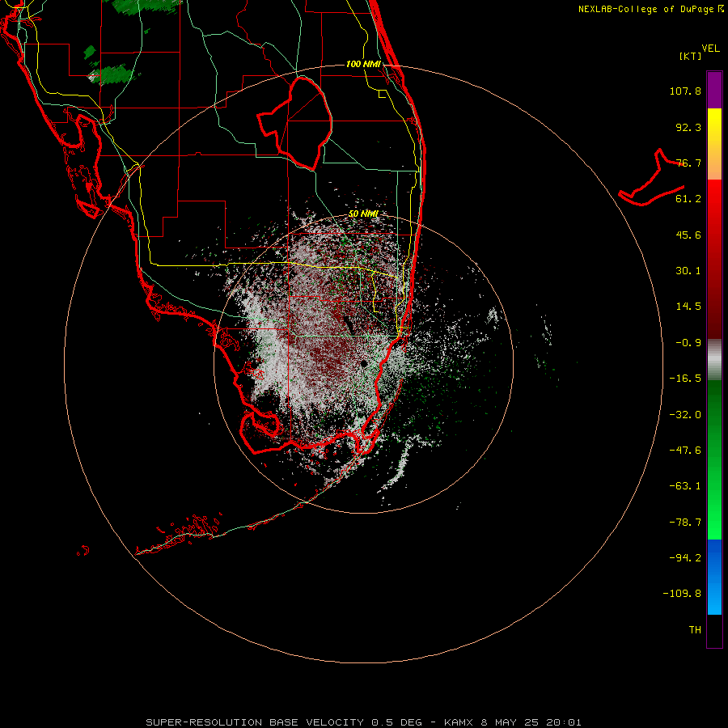Click the blue segment of the color bar
This screenshot has width=728, height=728.
[x=714, y=577]
